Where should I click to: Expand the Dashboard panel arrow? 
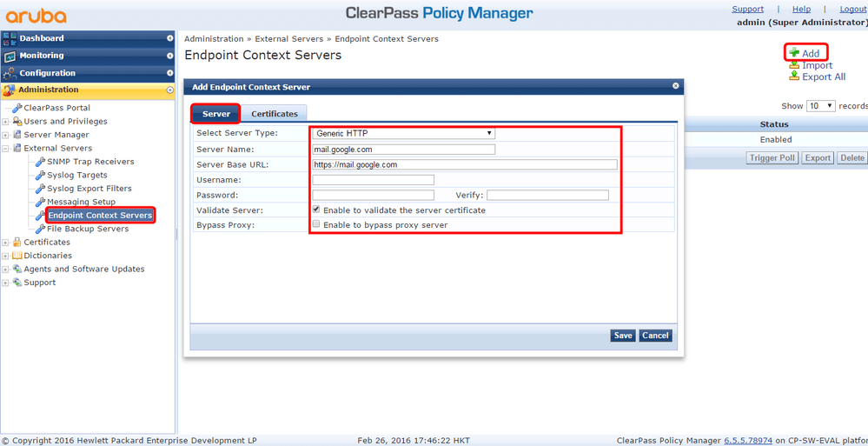[170, 38]
